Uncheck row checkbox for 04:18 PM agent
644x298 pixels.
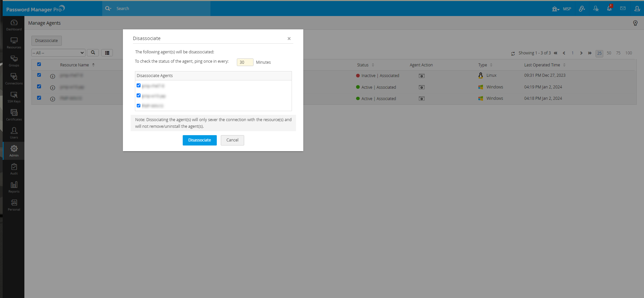pyautogui.click(x=39, y=98)
